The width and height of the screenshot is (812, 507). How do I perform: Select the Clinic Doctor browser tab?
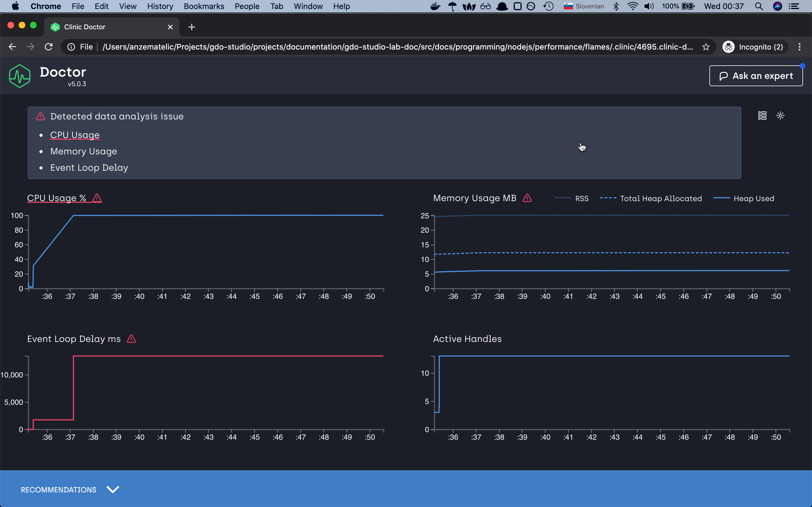click(x=85, y=27)
